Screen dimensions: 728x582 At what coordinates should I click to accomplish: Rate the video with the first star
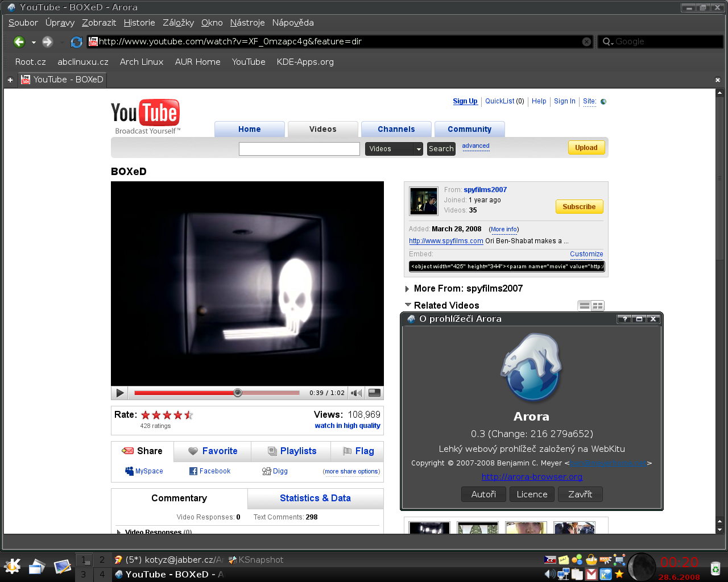coord(146,415)
